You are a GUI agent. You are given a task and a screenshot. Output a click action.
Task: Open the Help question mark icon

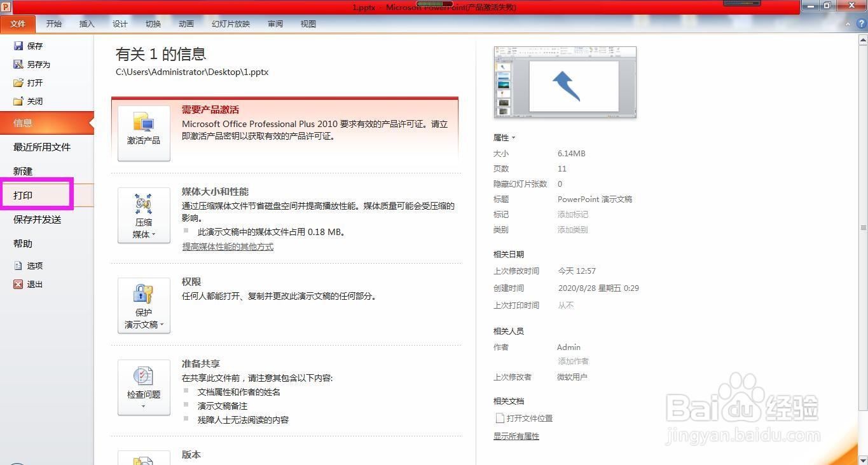pos(862,24)
